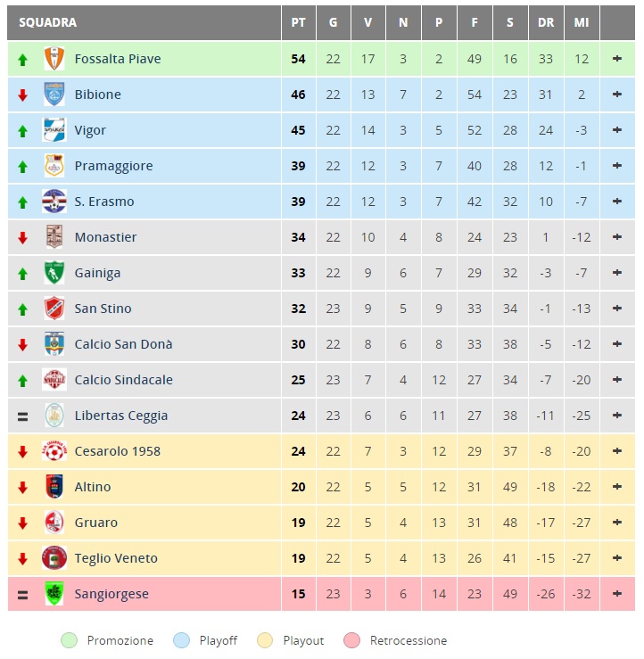Click the Cesarolo 1958 football logo
This screenshot has height=659, width=644.
pyautogui.click(x=54, y=451)
